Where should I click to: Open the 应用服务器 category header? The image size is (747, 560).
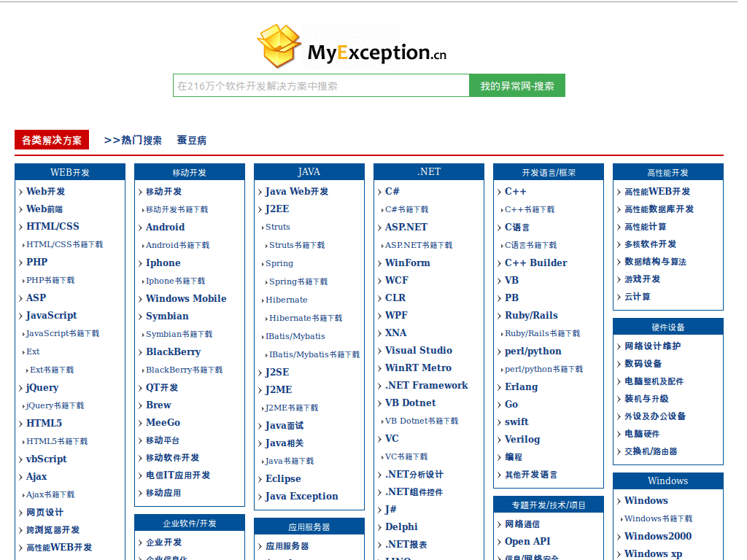coord(309,526)
